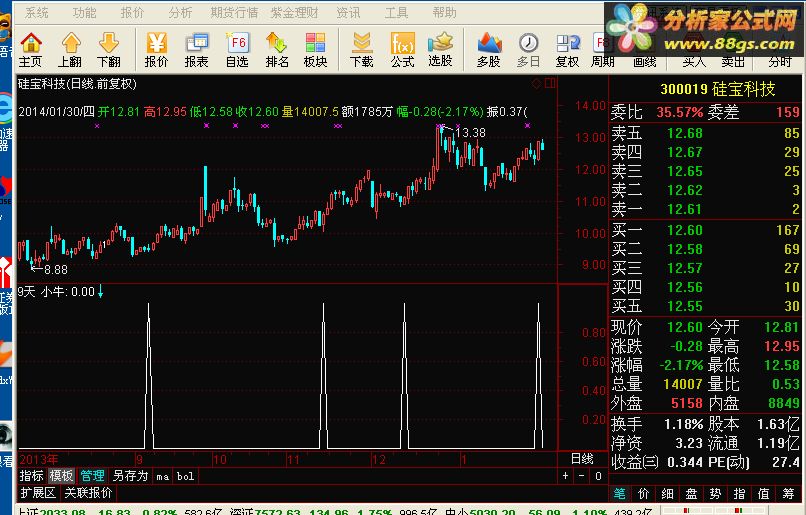This screenshot has height=515, width=806.
Task: Click the 上翻 page-up arrow icon
Action: coord(70,49)
